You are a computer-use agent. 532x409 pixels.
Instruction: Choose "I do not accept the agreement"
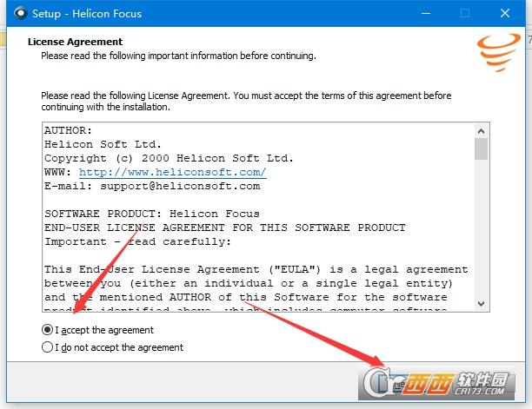47,347
